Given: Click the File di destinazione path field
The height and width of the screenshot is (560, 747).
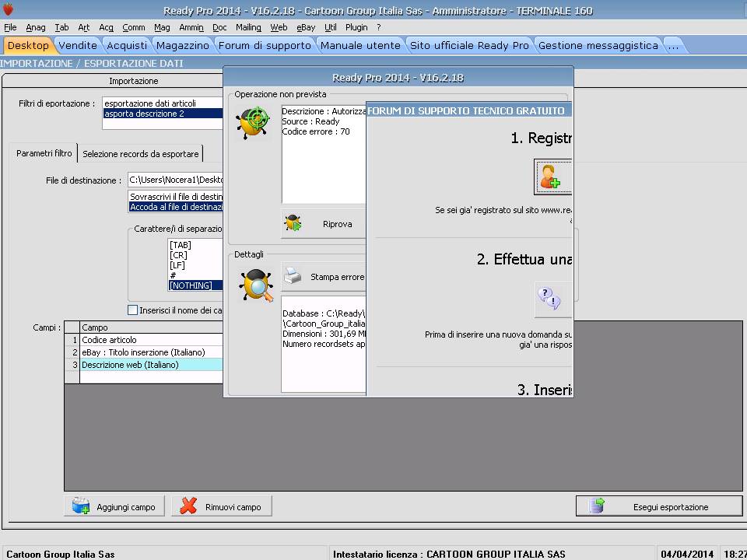Looking at the screenshot, I should [176, 180].
